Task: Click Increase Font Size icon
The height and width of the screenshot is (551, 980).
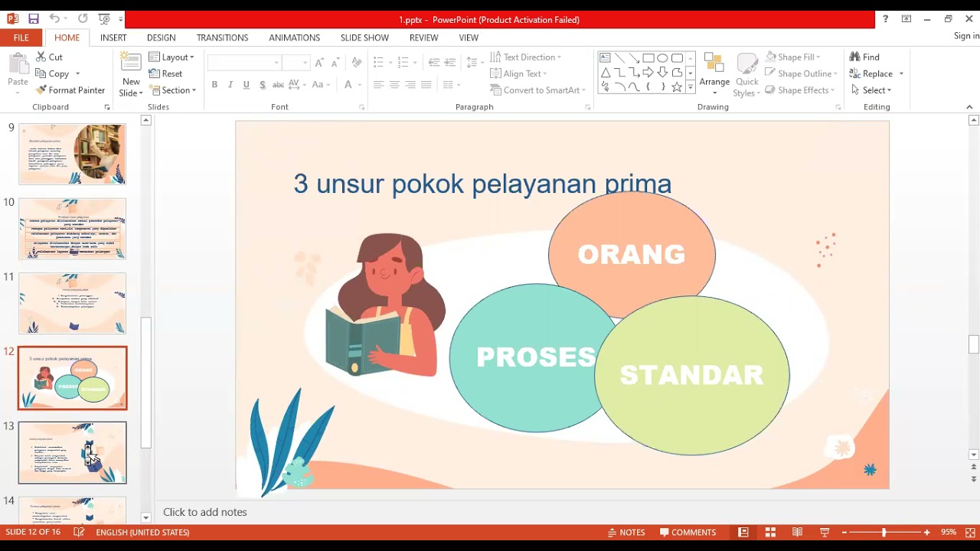Action: click(x=319, y=63)
